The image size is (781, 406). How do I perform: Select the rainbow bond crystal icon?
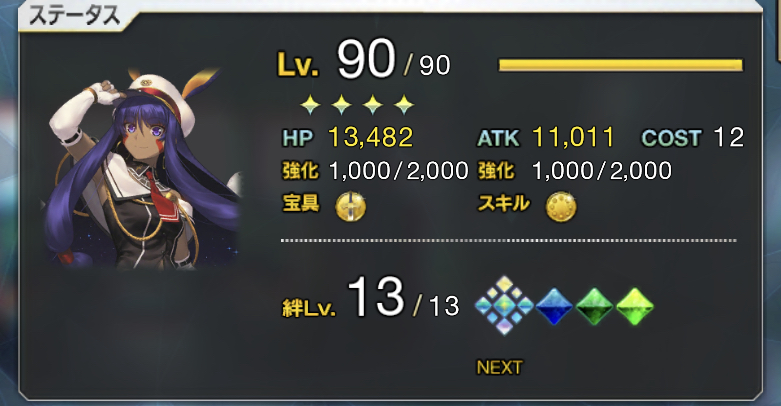click(504, 305)
